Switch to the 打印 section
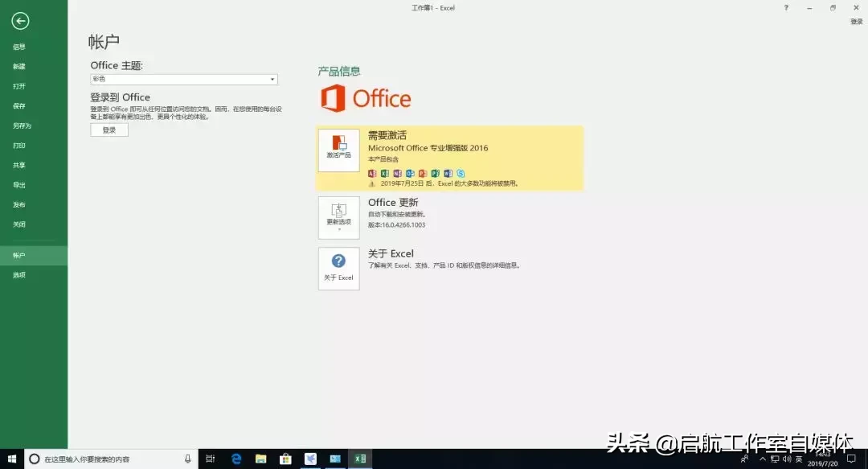The width and height of the screenshot is (868, 469). (21, 145)
